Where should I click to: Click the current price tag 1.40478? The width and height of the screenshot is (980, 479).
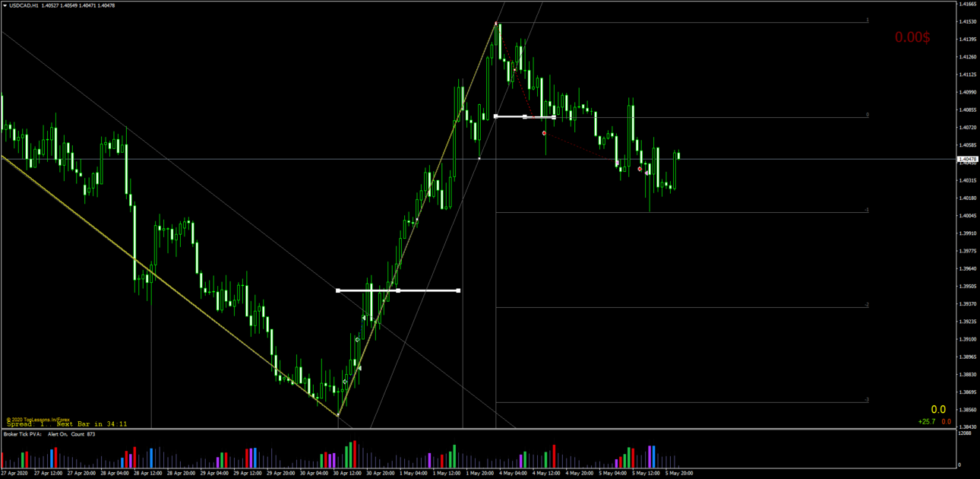(x=968, y=159)
